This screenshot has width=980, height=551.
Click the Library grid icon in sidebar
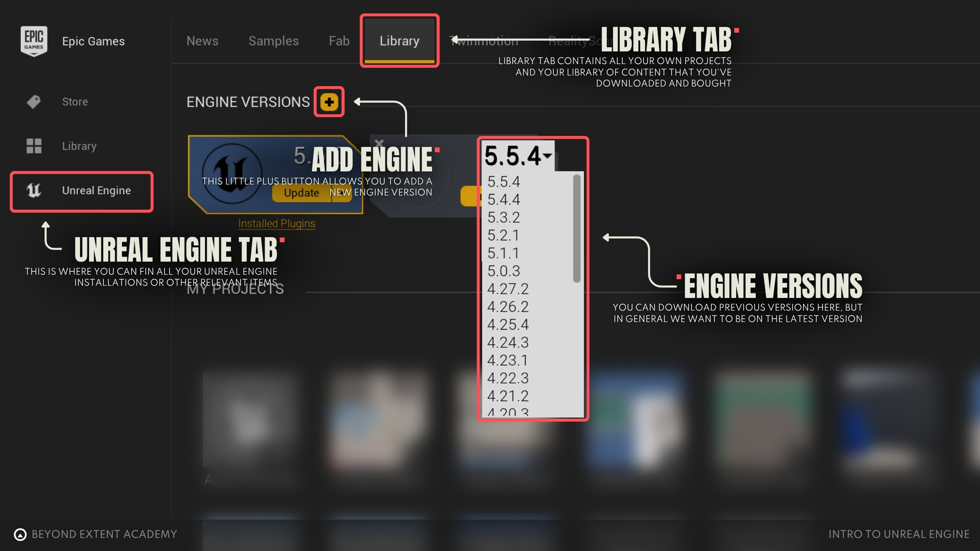point(34,146)
